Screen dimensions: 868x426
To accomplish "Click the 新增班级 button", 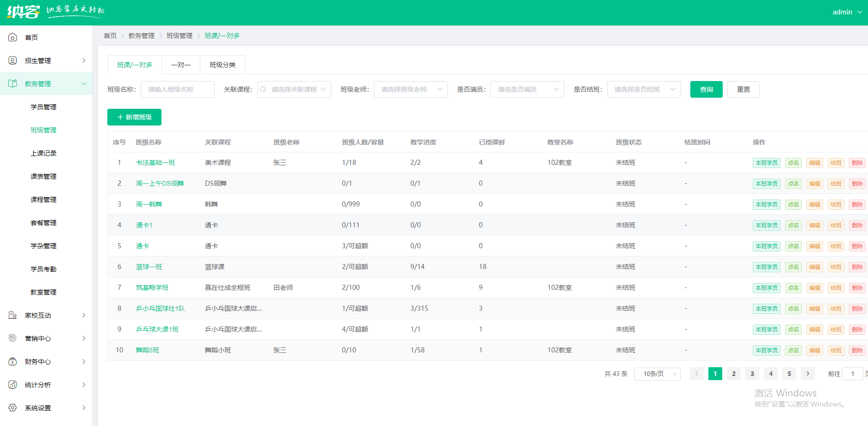I will (x=134, y=117).
